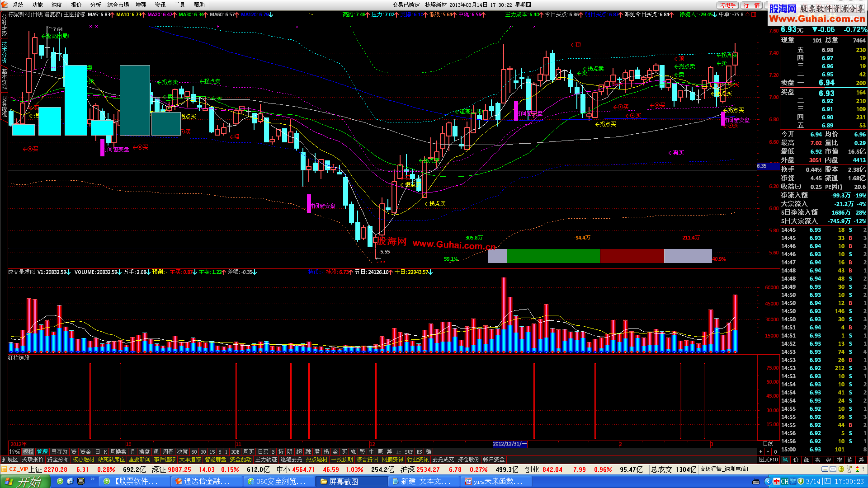Select the 周操盘 indicator shortcut

[118, 452]
